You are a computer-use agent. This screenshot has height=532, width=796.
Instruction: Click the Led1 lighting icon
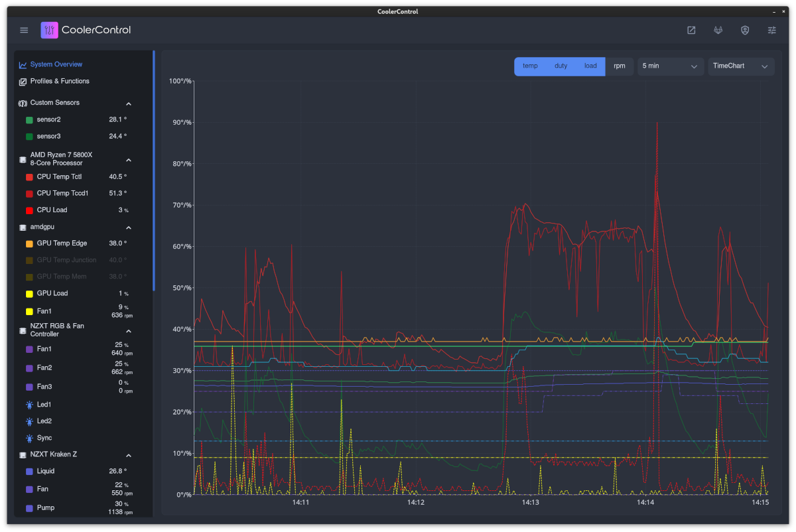29,405
